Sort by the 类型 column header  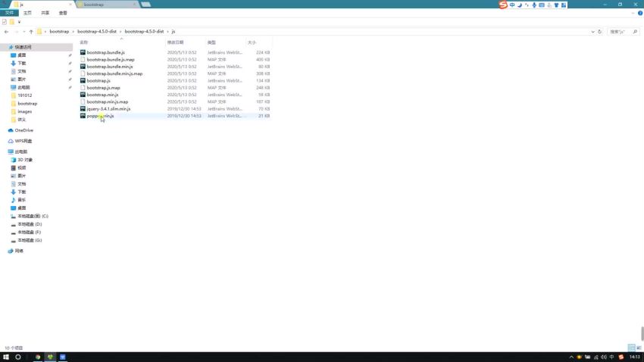click(211, 42)
